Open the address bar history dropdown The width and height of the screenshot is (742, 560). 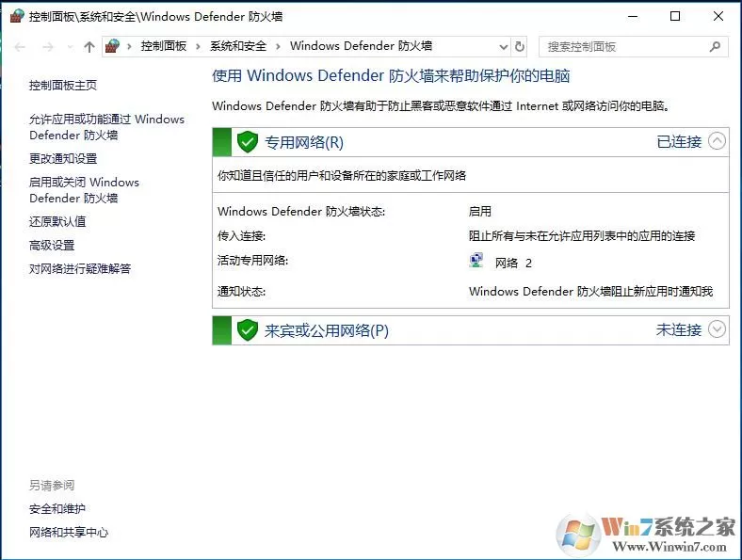tap(504, 47)
